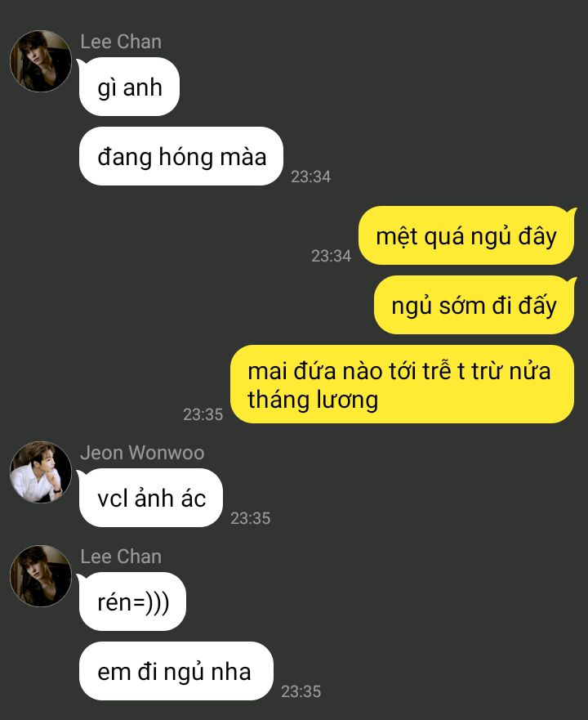Tap the 23:34 timestamp beside yellow bubble
The height and width of the screenshot is (720, 588).
pyautogui.click(x=331, y=256)
